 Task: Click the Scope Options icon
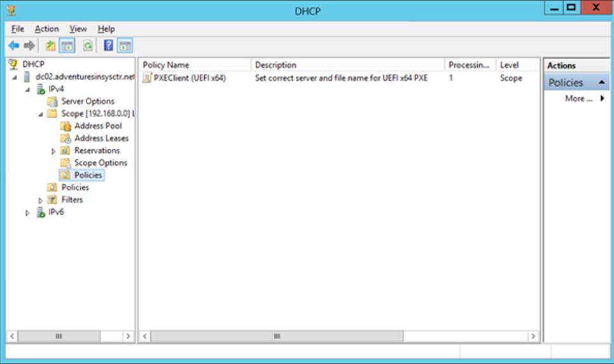(66, 163)
